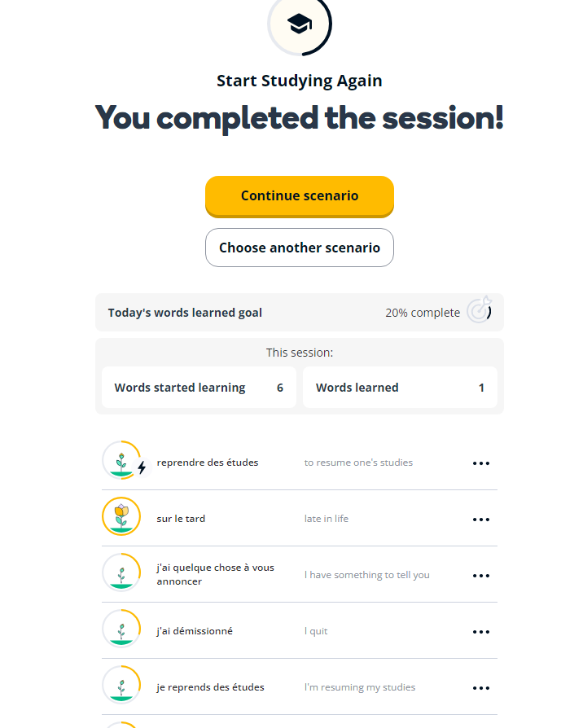Open more options for 'je reprends des études'
561x728 pixels.
[481, 688]
